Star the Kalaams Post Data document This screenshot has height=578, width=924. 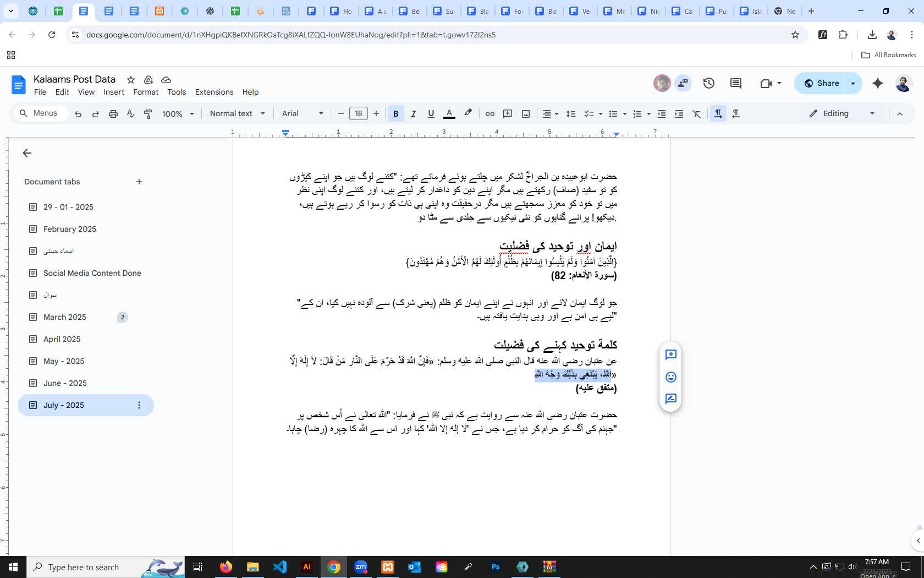point(131,80)
